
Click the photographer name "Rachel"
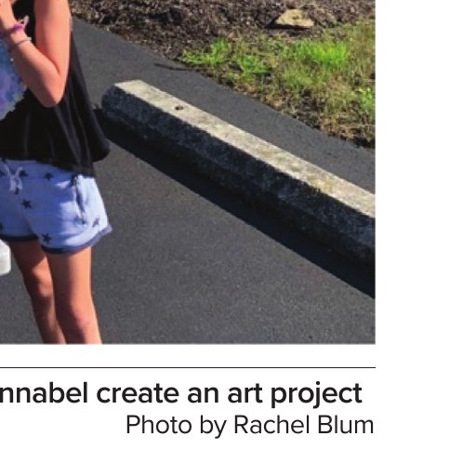coord(272,425)
